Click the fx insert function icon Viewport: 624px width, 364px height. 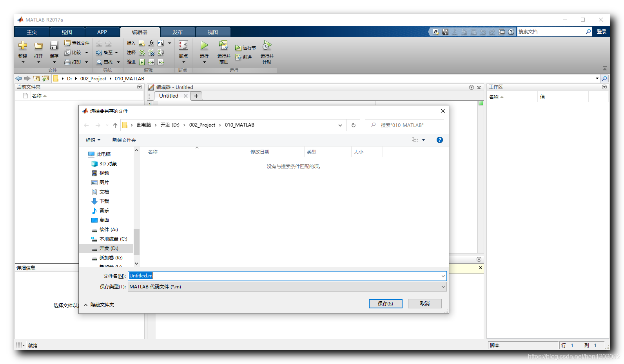coord(151,43)
